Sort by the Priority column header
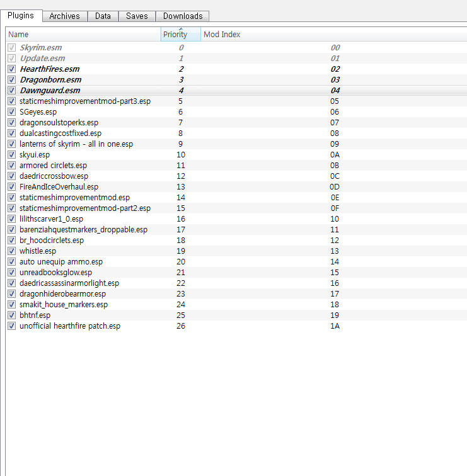467x476 pixels. coord(180,34)
